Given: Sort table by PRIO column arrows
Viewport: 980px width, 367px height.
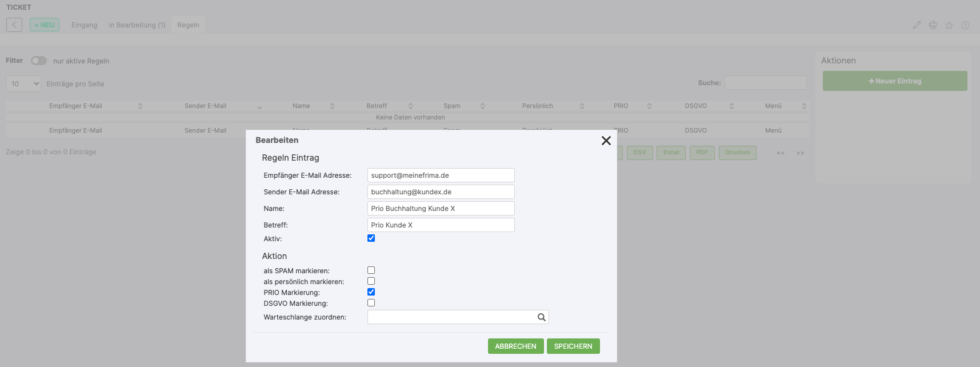Looking at the screenshot, I should 649,106.
